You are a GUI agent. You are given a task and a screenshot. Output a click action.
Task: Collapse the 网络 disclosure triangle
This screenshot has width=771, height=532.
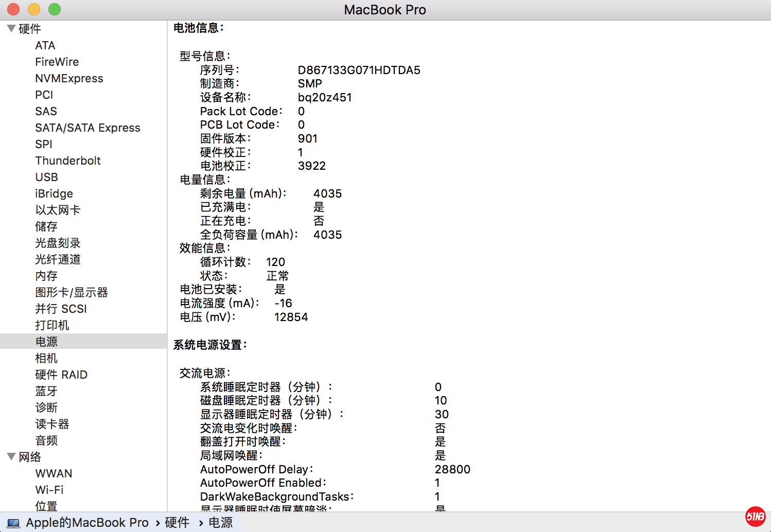11,456
